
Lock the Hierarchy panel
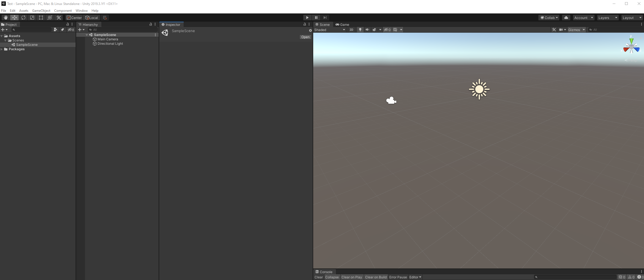(151, 24)
